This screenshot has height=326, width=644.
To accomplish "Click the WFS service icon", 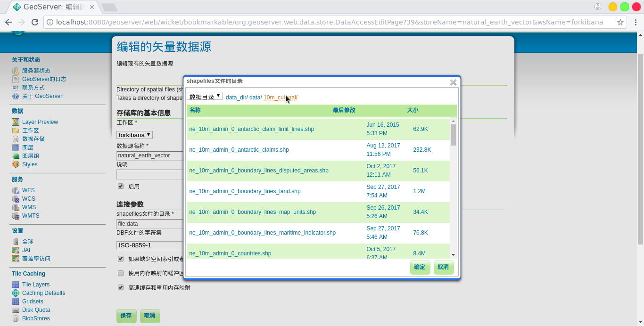I will [x=16, y=190].
